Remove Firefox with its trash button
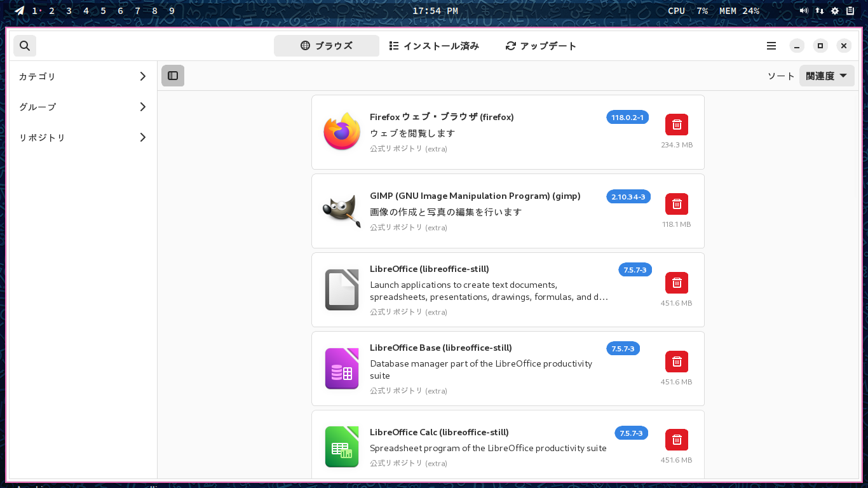The width and height of the screenshot is (868, 488). point(677,125)
